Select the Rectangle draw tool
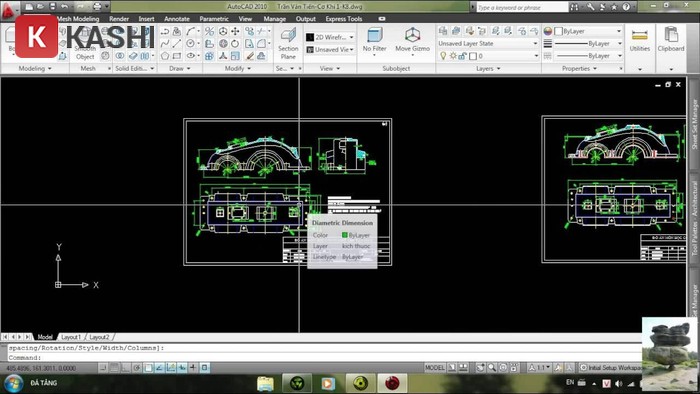This screenshot has width=700, height=394. (177, 56)
